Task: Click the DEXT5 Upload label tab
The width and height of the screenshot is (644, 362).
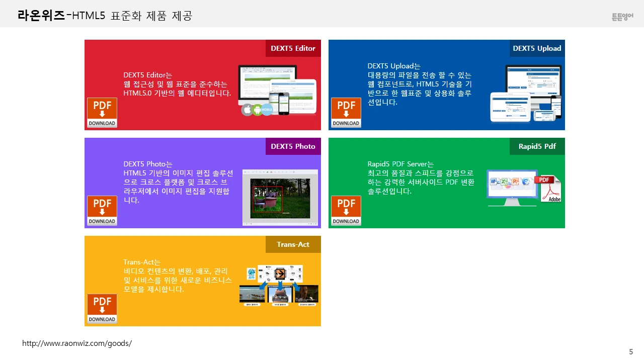Action: coord(537,48)
